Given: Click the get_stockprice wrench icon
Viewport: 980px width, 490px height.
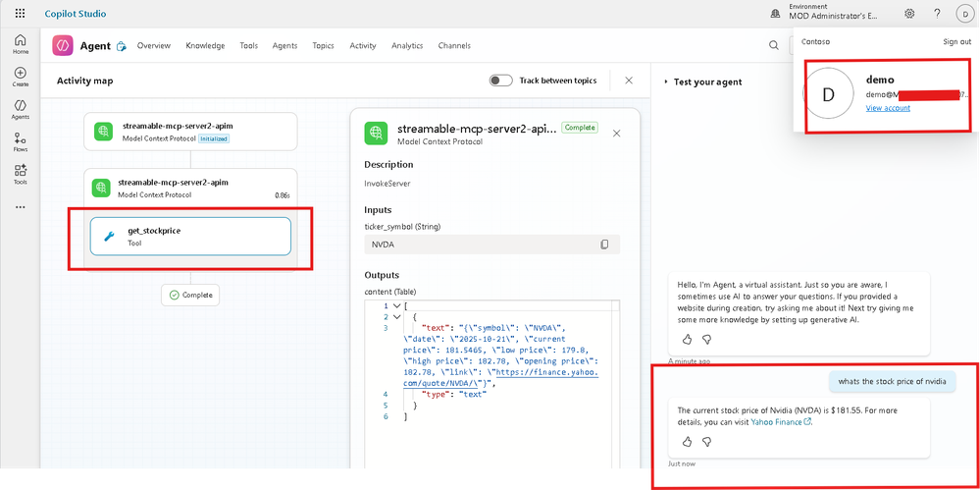Looking at the screenshot, I should click(108, 237).
